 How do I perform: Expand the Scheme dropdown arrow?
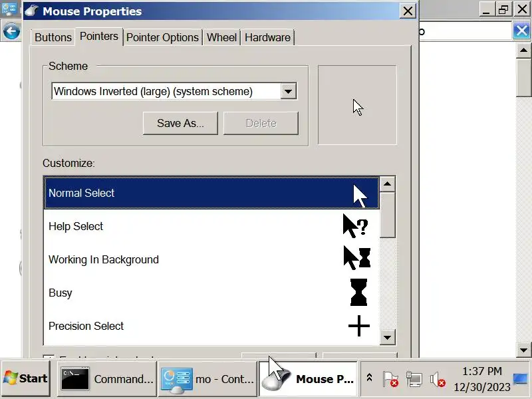click(x=288, y=91)
